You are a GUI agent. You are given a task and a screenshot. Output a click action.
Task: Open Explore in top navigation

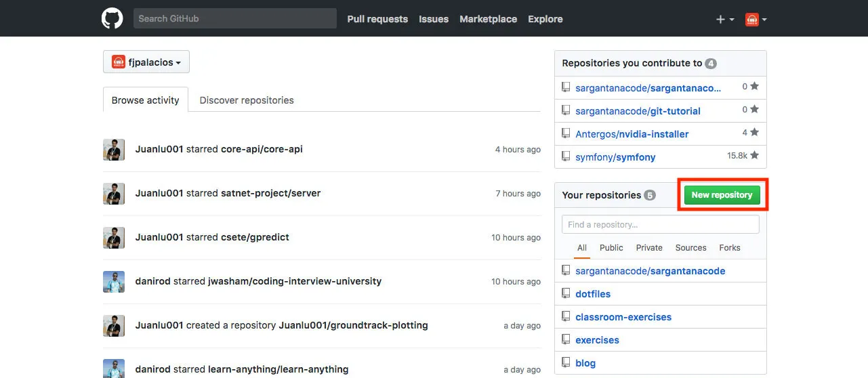[x=545, y=19]
